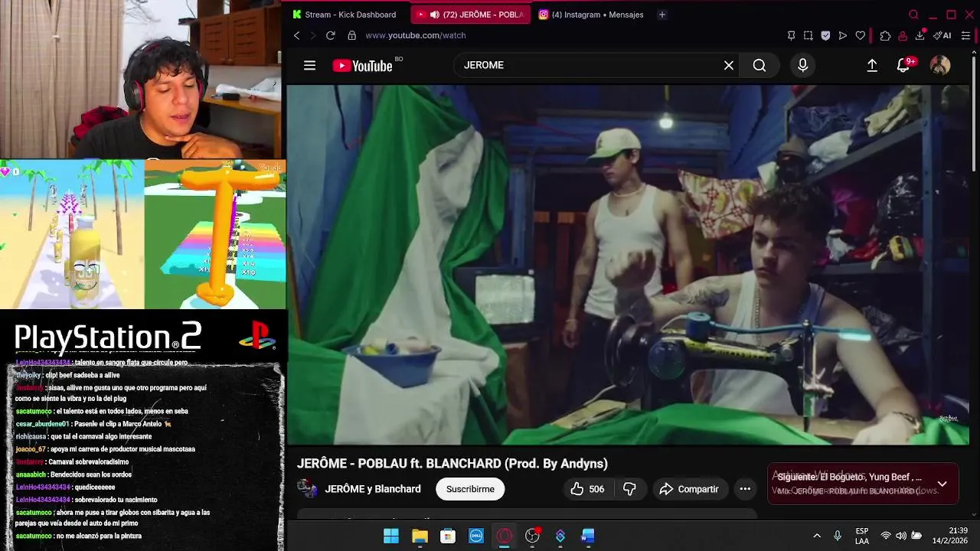980x551 pixels.
Task: Click the pin icon in the address bar
Action: tap(792, 35)
